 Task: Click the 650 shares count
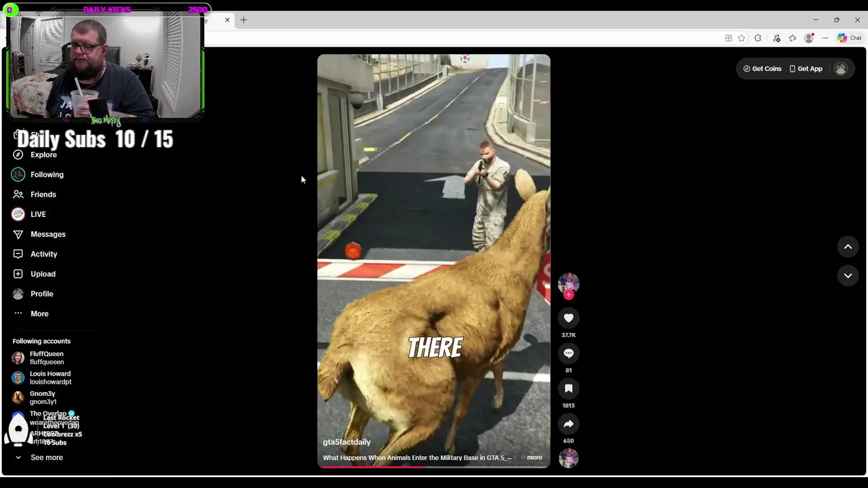point(568,441)
